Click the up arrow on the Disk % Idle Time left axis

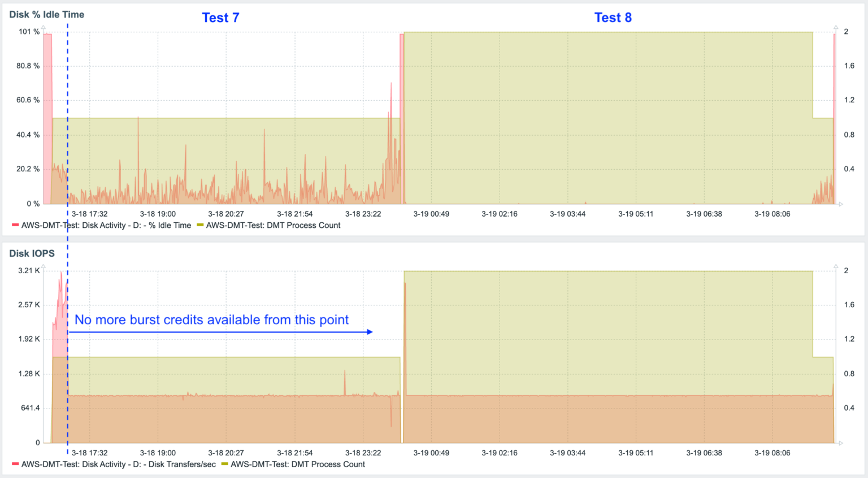coord(44,27)
